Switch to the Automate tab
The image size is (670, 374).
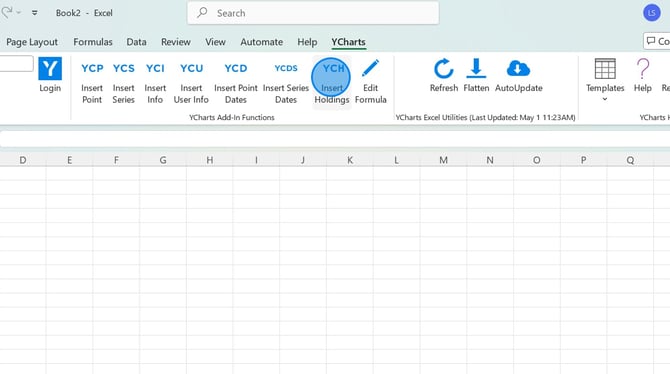[x=262, y=42]
